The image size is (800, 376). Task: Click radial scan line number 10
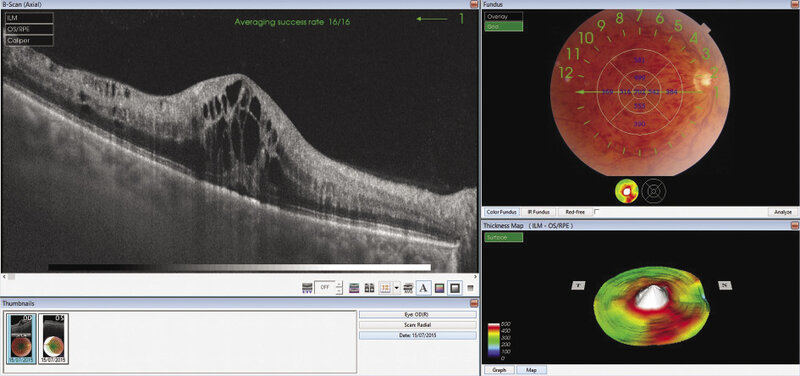(x=586, y=38)
